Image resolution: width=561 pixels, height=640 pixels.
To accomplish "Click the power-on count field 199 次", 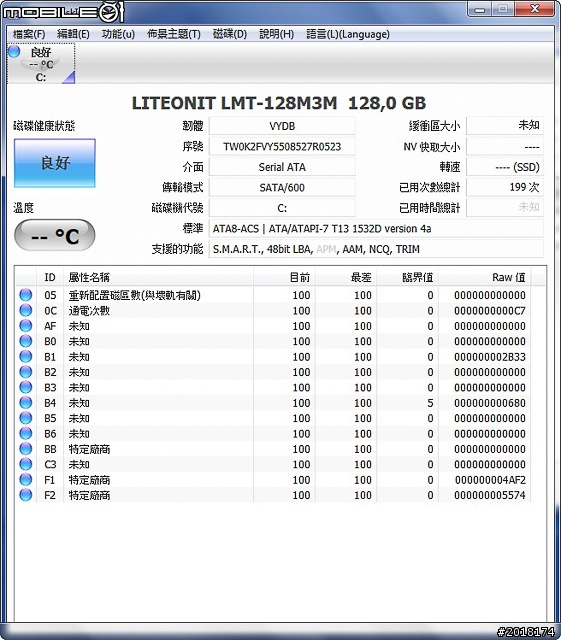I will pos(505,187).
